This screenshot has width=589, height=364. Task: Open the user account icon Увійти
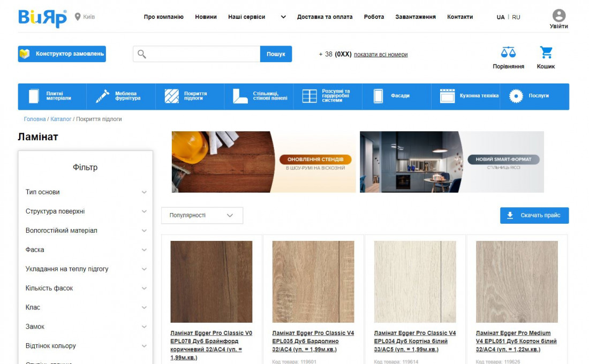(558, 16)
